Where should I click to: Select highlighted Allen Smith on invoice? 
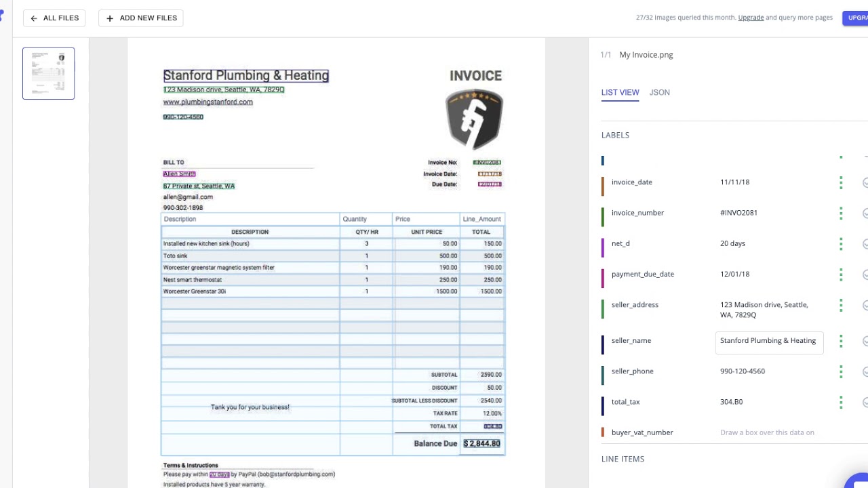179,174
